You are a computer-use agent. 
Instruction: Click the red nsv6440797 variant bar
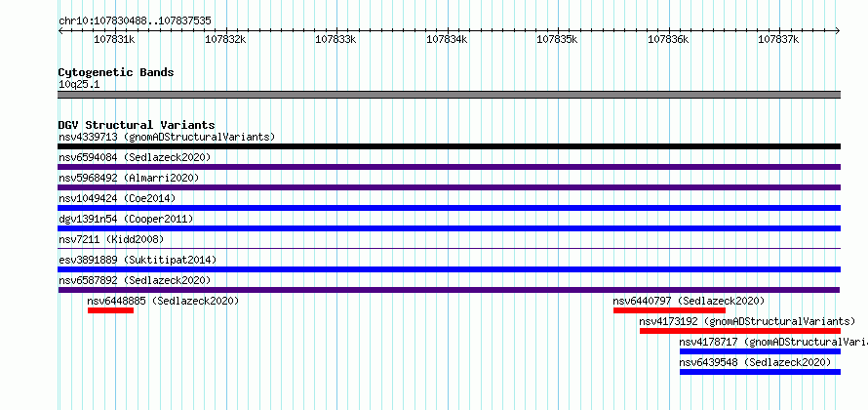[x=669, y=310]
